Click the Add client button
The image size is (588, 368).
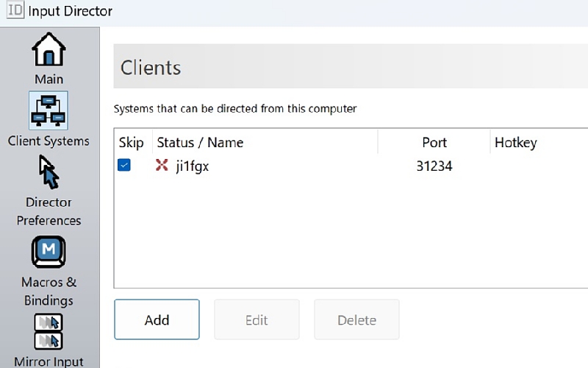click(157, 319)
